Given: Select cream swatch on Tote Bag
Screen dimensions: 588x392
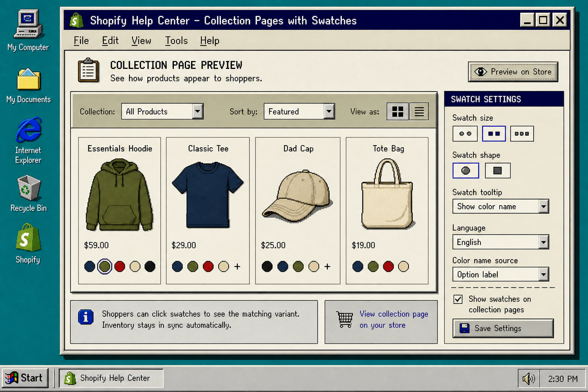Looking at the screenshot, I should [x=403, y=266].
